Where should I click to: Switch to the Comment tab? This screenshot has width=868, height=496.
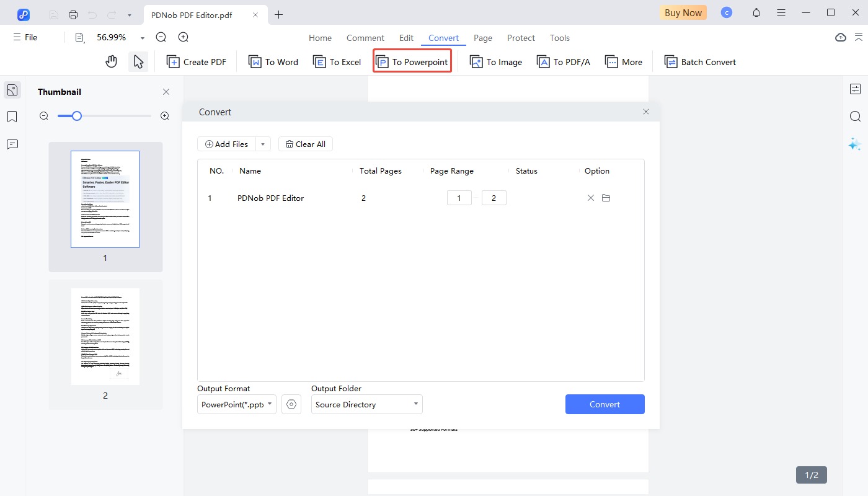tap(365, 38)
